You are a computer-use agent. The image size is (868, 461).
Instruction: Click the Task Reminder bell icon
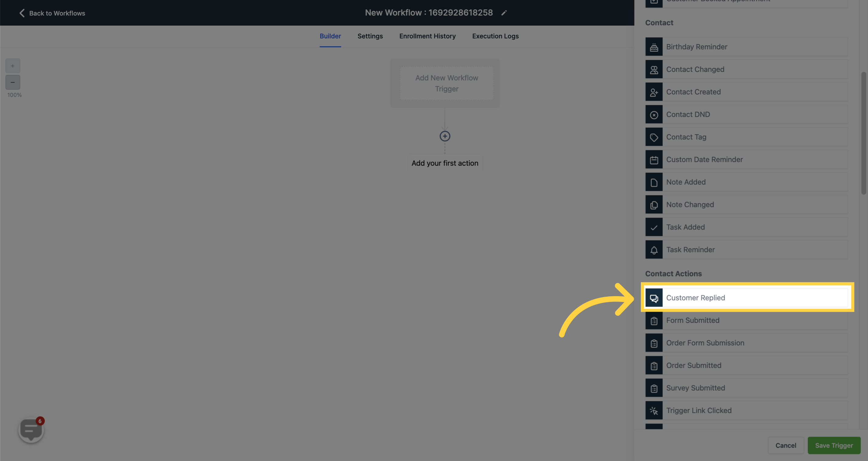coord(654,250)
